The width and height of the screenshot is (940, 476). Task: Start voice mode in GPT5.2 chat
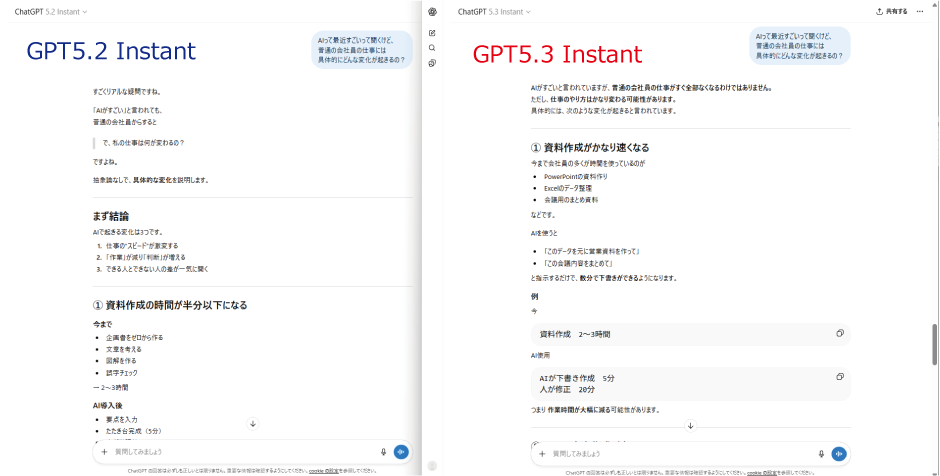tap(401, 452)
